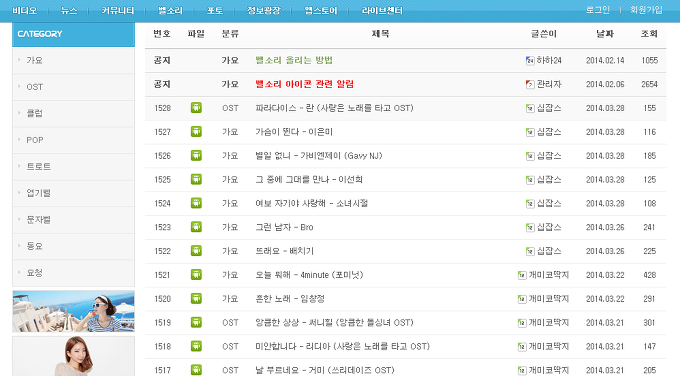Click author name 하하24
Image resolution: width=680 pixels, height=376 pixels.
pos(549,60)
